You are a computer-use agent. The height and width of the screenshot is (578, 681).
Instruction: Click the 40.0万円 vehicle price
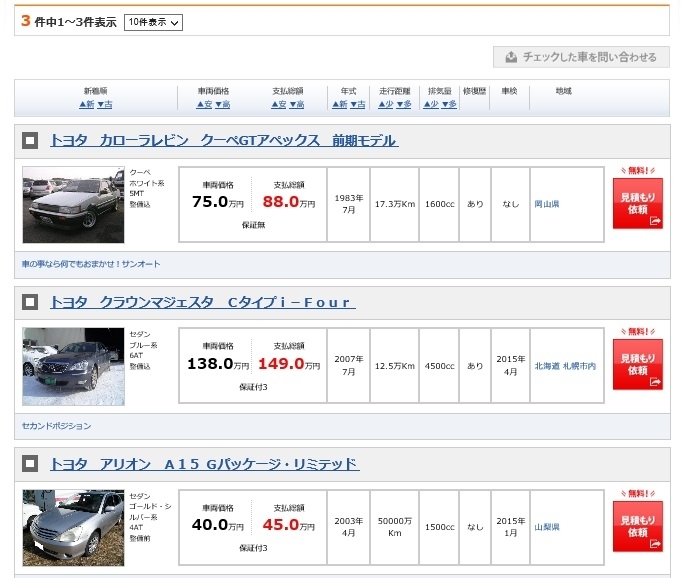click(218, 525)
